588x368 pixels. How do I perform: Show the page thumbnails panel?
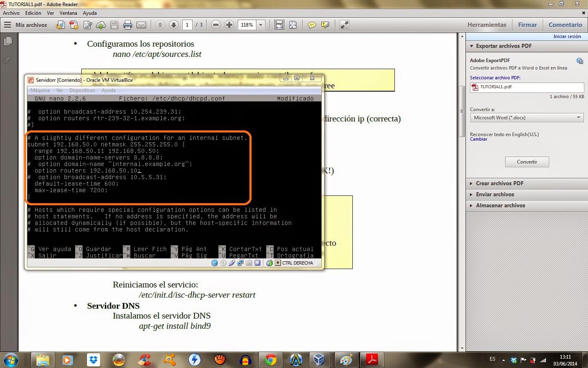tap(8, 41)
